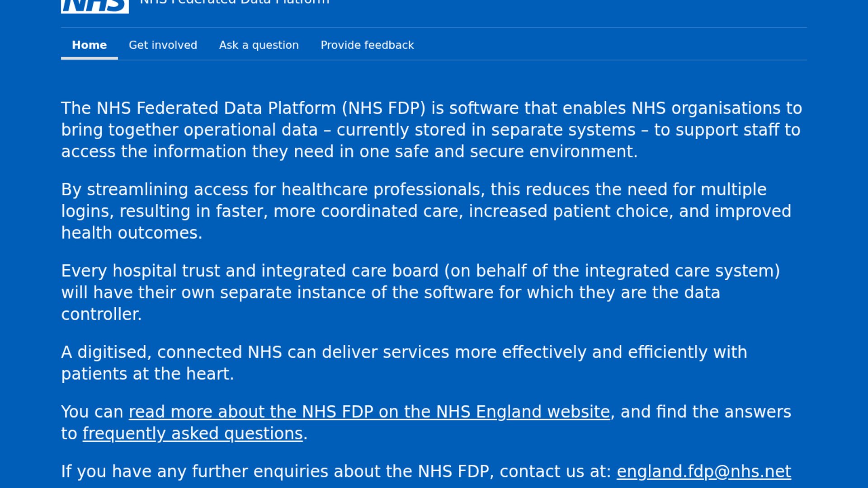Screen dimensions: 868x488
Task: Click the word 'controller.' ending the third paragraph
Action: pos(101,314)
